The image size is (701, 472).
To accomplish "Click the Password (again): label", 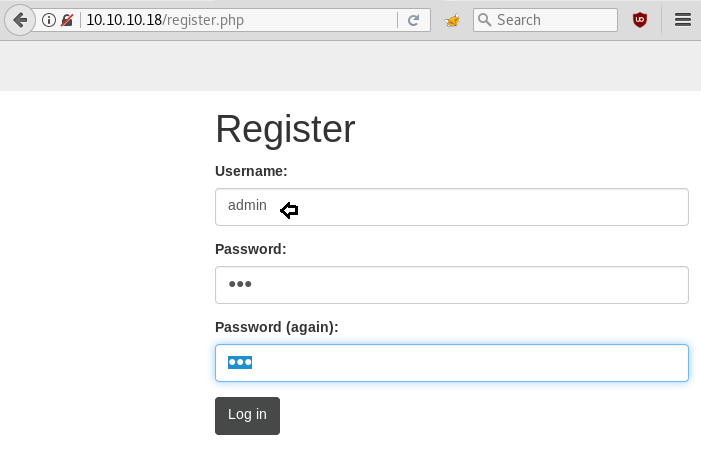I will tap(277, 327).
